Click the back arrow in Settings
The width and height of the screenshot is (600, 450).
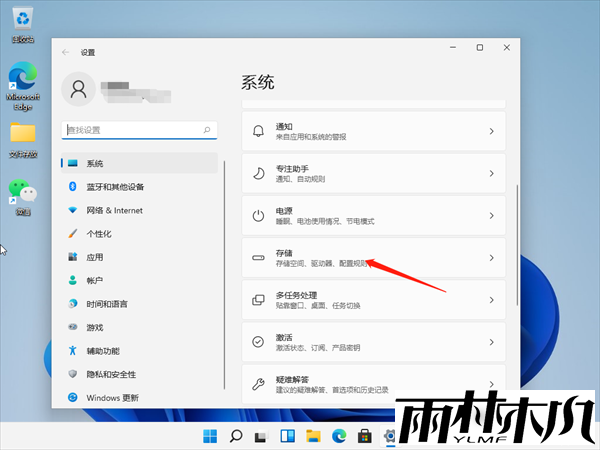coord(66,52)
